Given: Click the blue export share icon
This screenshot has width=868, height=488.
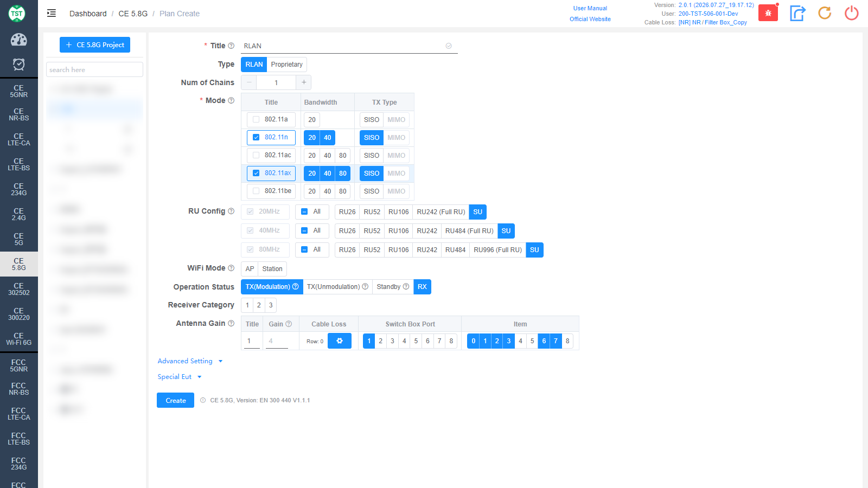Looking at the screenshot, I should [x=797, y=13].
